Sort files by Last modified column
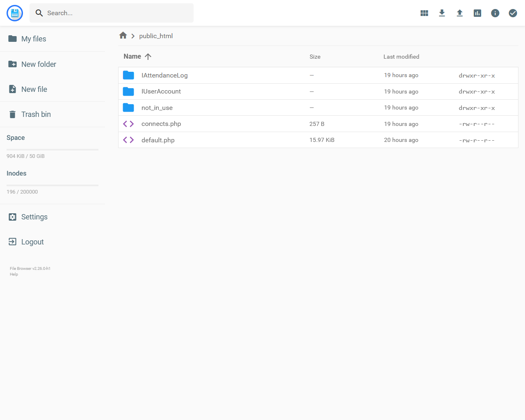The width and height of the screenshot is (525, 420). [x=401, y=57]
